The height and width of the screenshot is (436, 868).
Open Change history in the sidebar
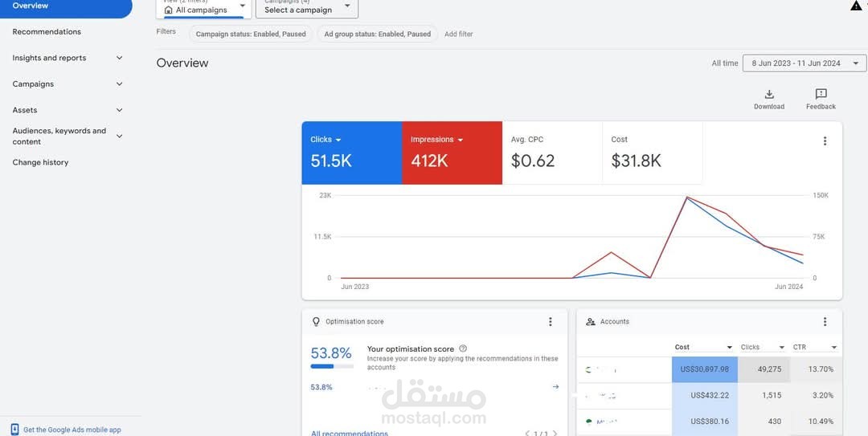pos(40,162)
